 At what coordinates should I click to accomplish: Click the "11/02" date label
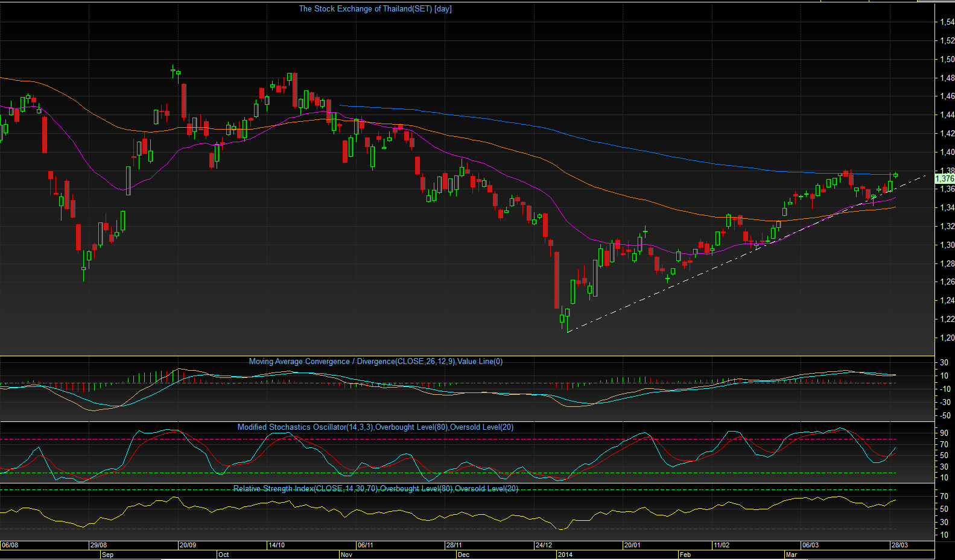click(x=721, y=545)
